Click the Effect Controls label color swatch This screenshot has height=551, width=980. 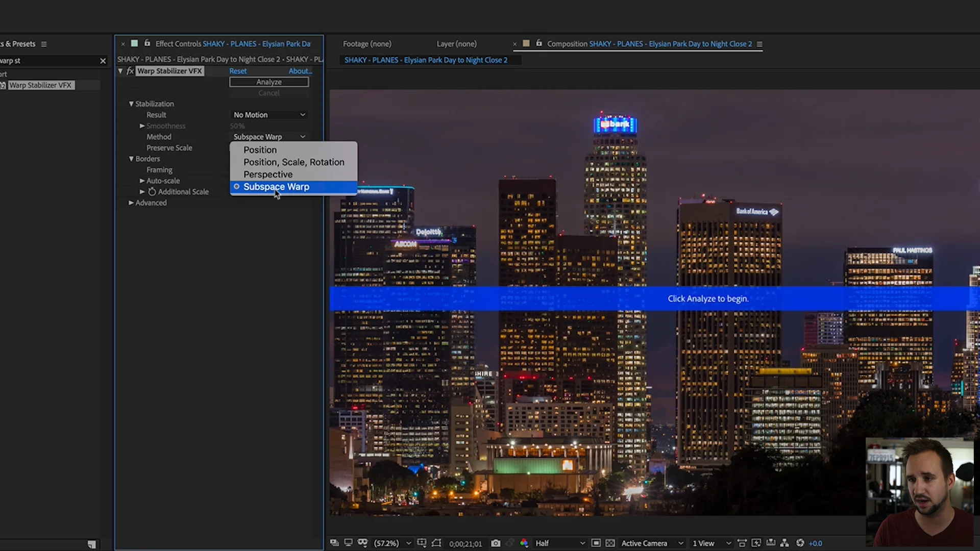[x=134, y=44]
